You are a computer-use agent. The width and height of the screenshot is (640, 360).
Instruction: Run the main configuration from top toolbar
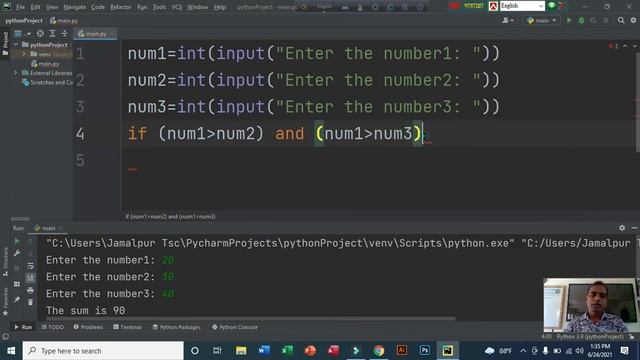[569, 20]
